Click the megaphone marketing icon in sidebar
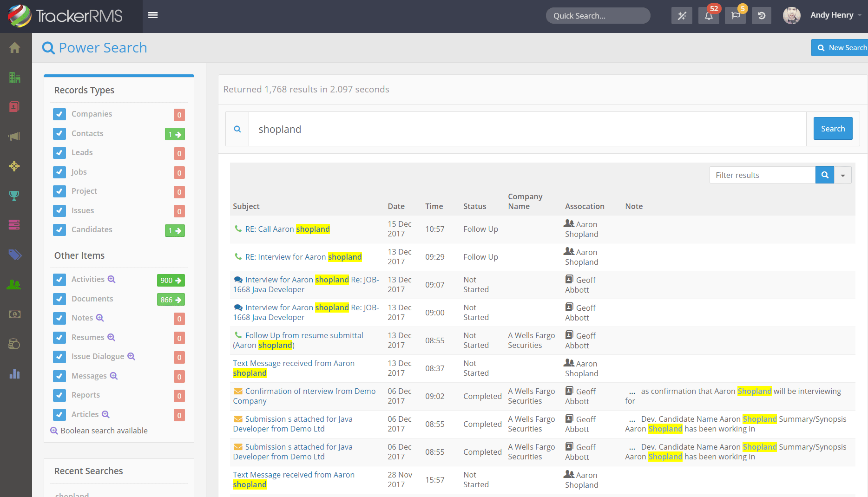This screenshot has height=497, width=868. pos(15,136)
